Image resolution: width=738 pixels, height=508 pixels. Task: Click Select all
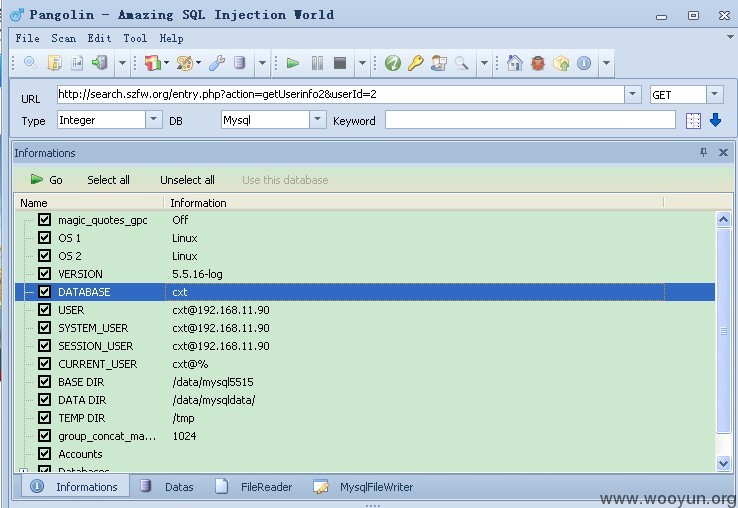click(108, 180)
